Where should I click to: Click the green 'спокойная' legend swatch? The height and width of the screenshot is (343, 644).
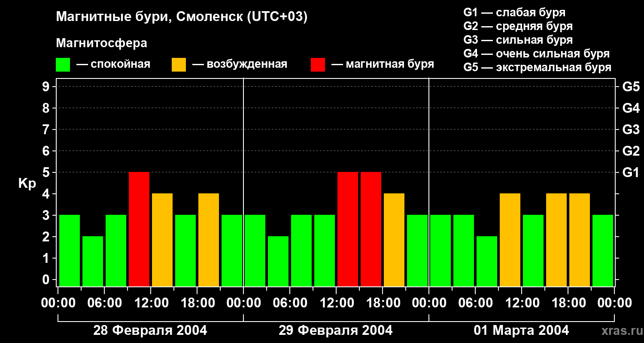point(63,65)
